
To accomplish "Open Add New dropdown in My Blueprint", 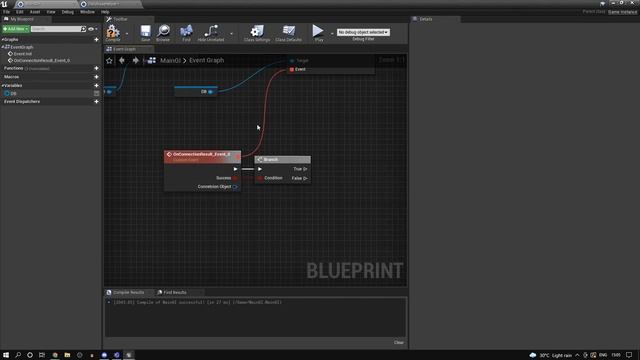I will [x=16, y=29].
